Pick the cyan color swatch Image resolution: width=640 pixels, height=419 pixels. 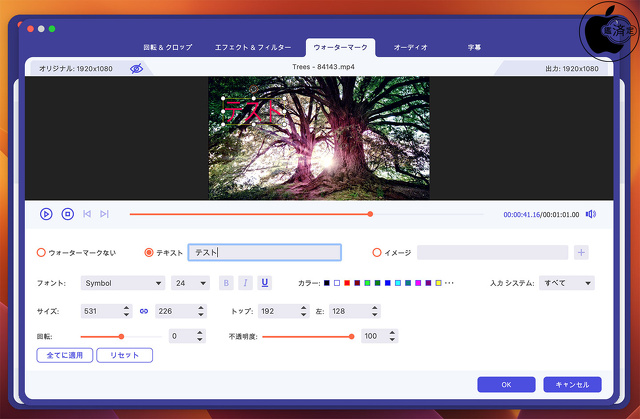coord(398,283)
